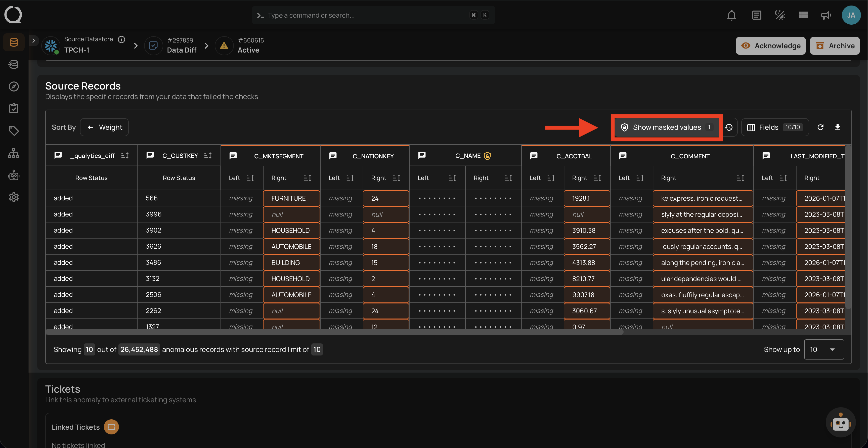Click the table vertical scrollbar
This screenshot has height=448, width=868.
click(x=848, y=227)
